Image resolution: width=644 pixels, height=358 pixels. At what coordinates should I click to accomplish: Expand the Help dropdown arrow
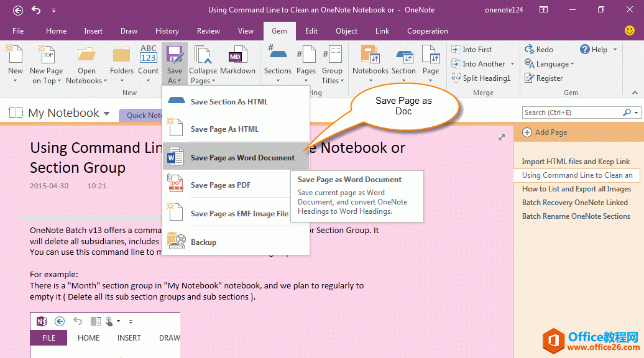point(614,49)
